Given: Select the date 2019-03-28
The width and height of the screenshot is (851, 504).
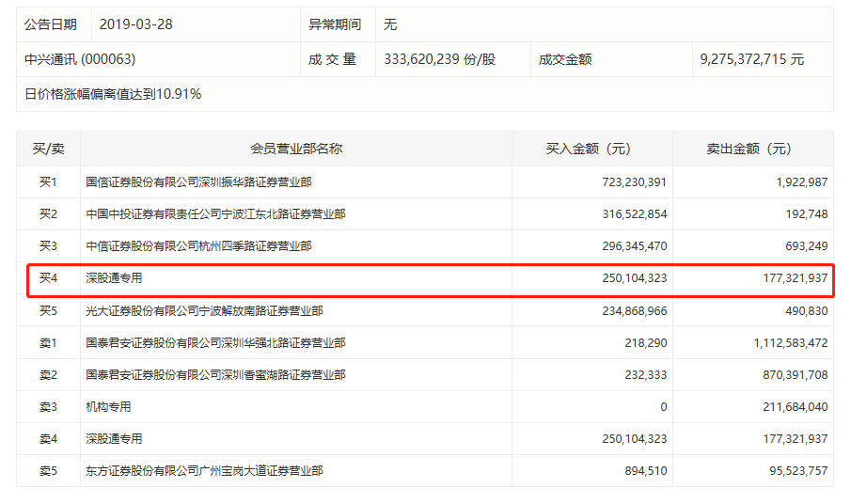Looking at the screenshot, I should (135, 24).
